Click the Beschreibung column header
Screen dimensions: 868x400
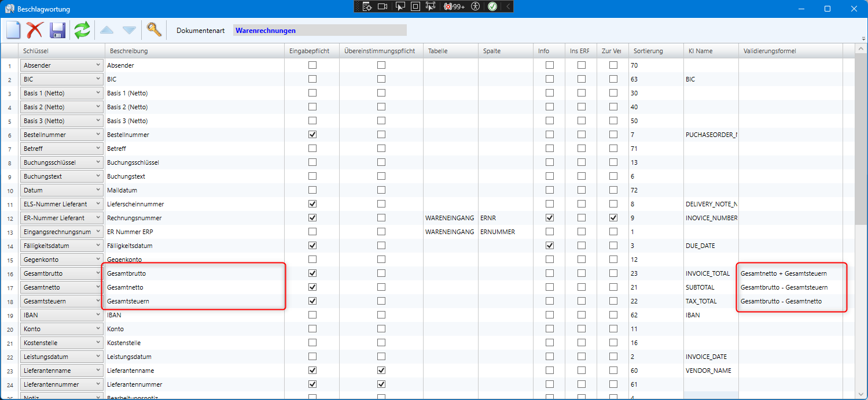tap(194, 51)
